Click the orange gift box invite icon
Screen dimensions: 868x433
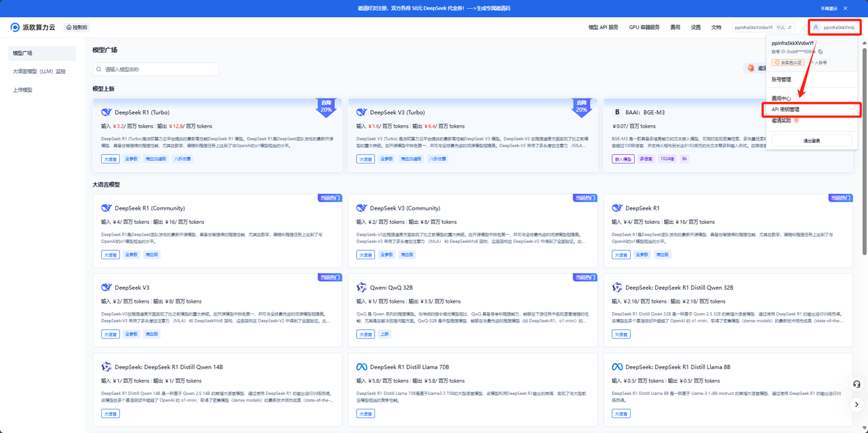coord(751,68)
